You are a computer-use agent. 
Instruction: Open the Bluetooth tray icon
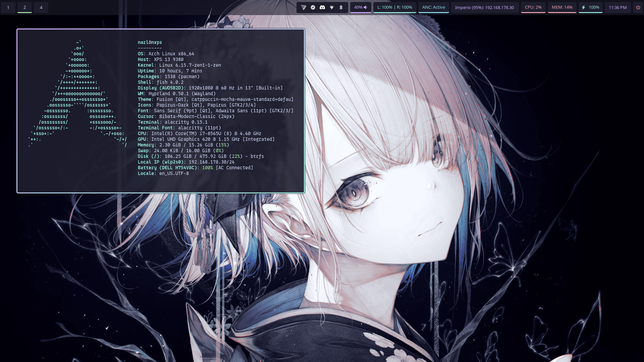(341, 7)
